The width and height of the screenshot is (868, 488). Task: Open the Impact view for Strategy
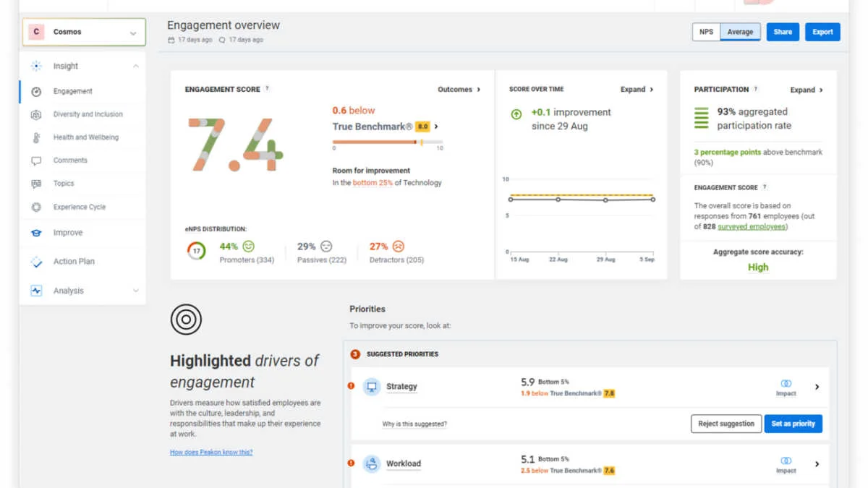(x=786, y=387)
